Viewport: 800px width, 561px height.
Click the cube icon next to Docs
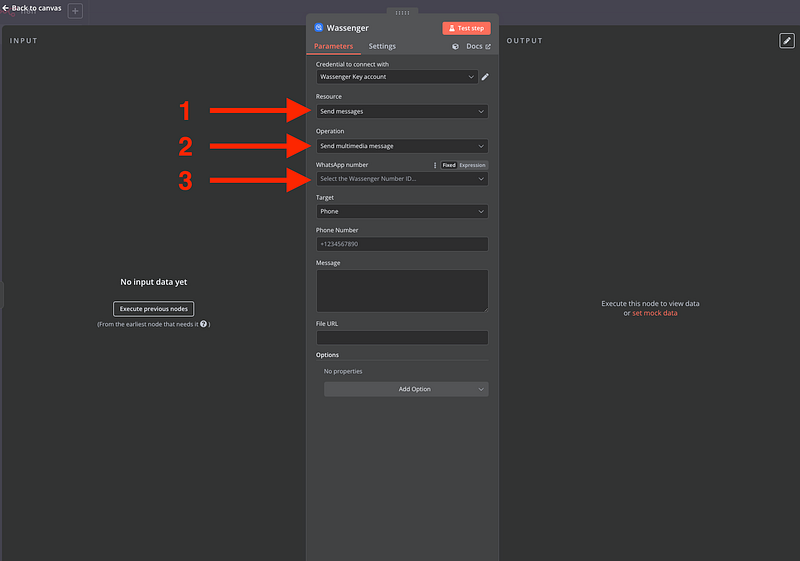[x=456, y=47]
